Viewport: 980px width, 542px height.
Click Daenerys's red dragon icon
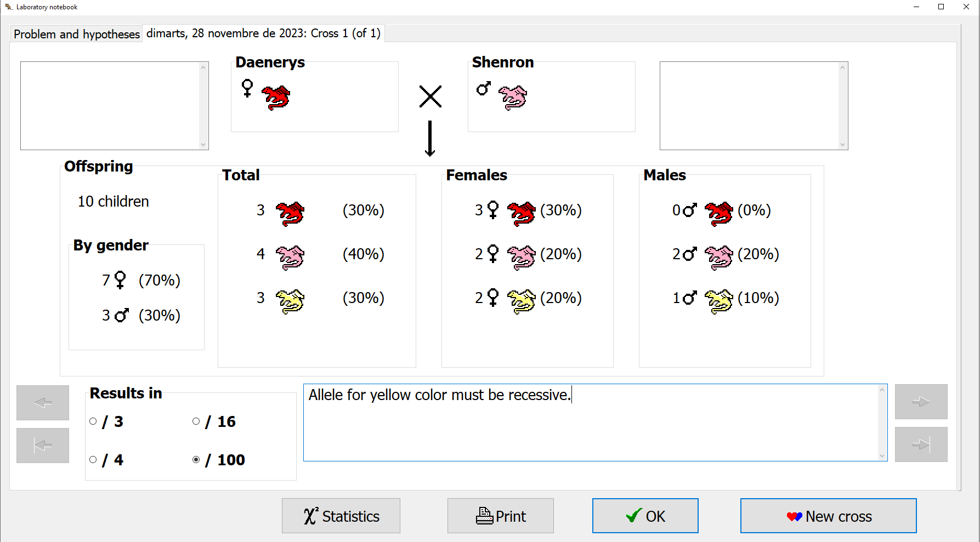[276, 98]
